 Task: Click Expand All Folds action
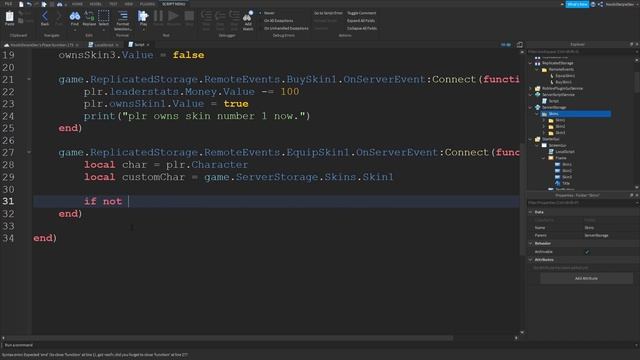point(361,21)
